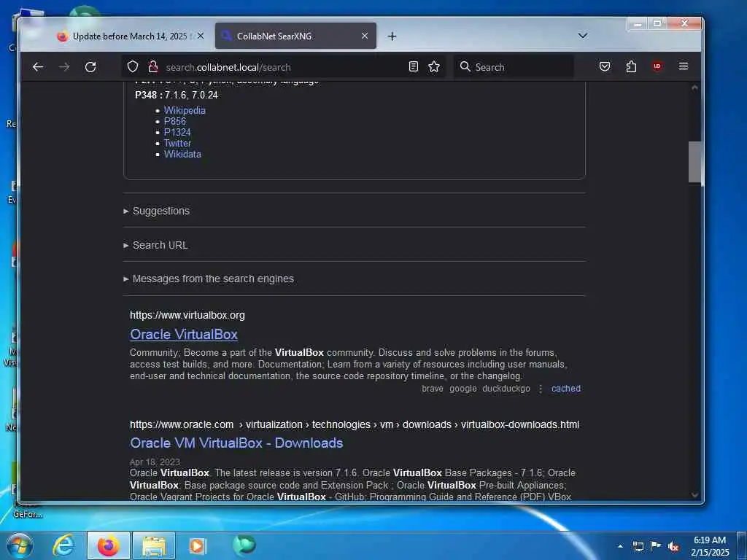Open the Wikipedia infobox link

(x=185, y=111)
